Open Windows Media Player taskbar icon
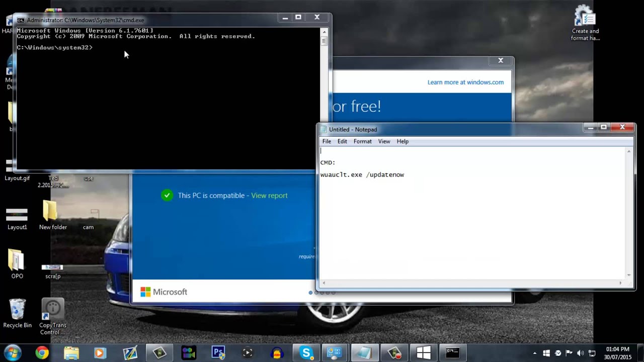 click(100, 353)
